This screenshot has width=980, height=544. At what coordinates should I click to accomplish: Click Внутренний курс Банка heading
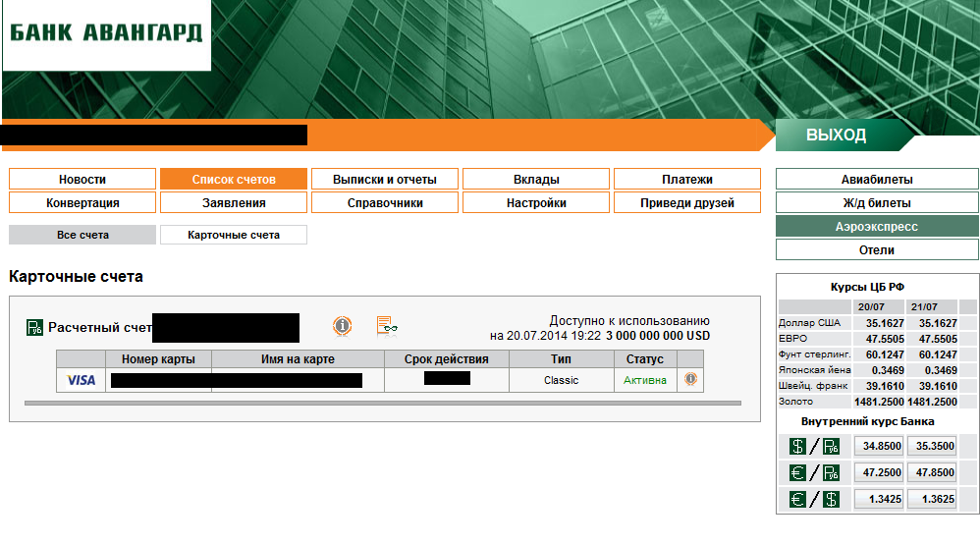pyautogui.click(x=867, y=421)
